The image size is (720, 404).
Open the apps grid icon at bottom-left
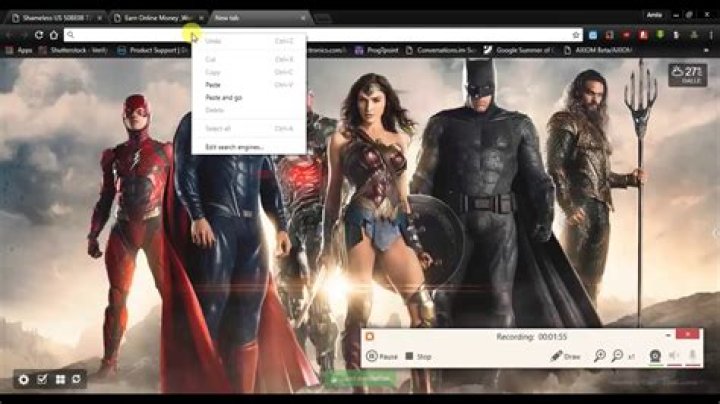(x=60, y=379)
